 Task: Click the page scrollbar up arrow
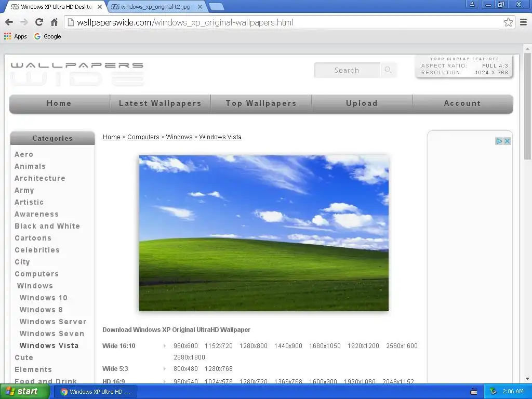528,48
